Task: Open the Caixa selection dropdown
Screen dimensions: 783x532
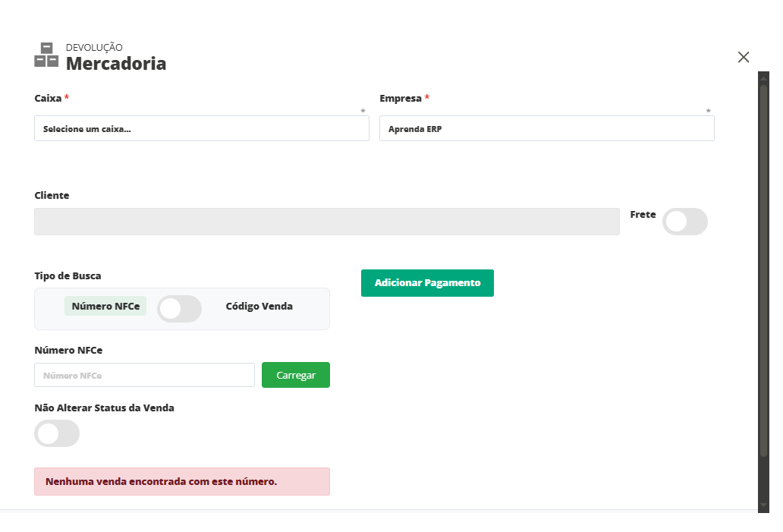Action: coord(201,129)
